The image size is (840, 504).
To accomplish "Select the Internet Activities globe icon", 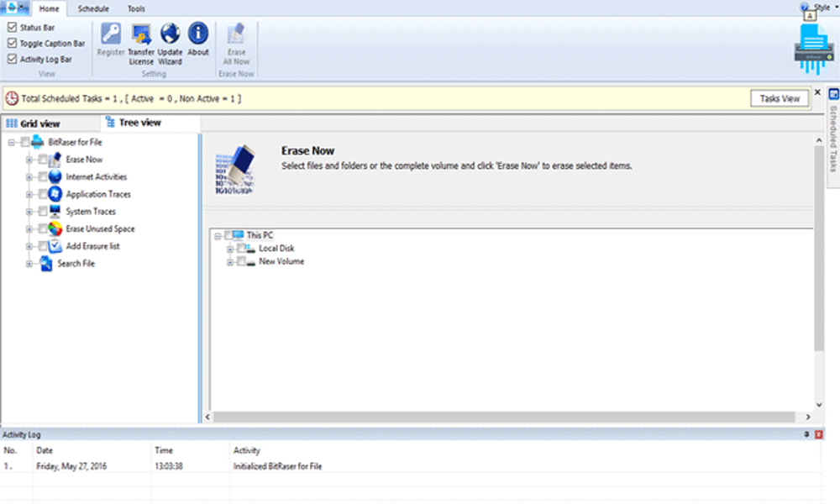I will tap(55, 176).
